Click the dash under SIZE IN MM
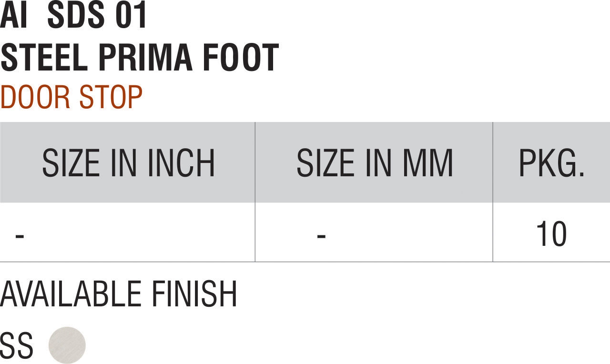Image resolution: width=610 pixels, height=364 pixels. [321, 235]
